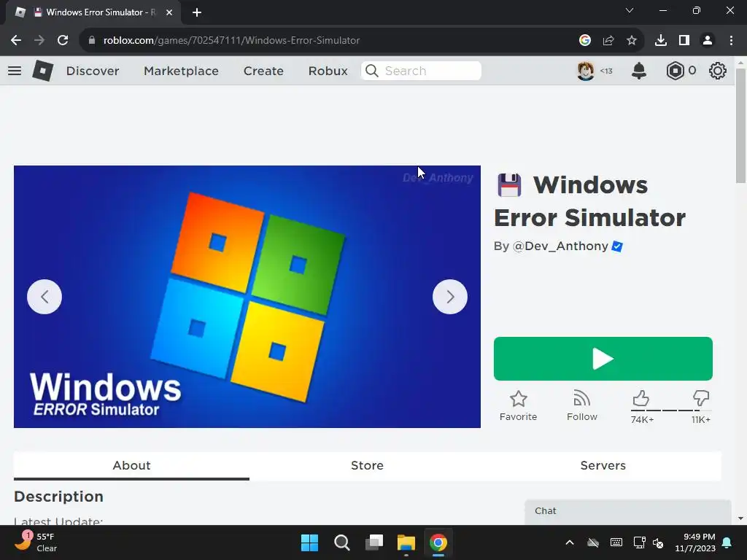Open Roblox notifications bell
The image size is (747, 560).
coord(639,71)
